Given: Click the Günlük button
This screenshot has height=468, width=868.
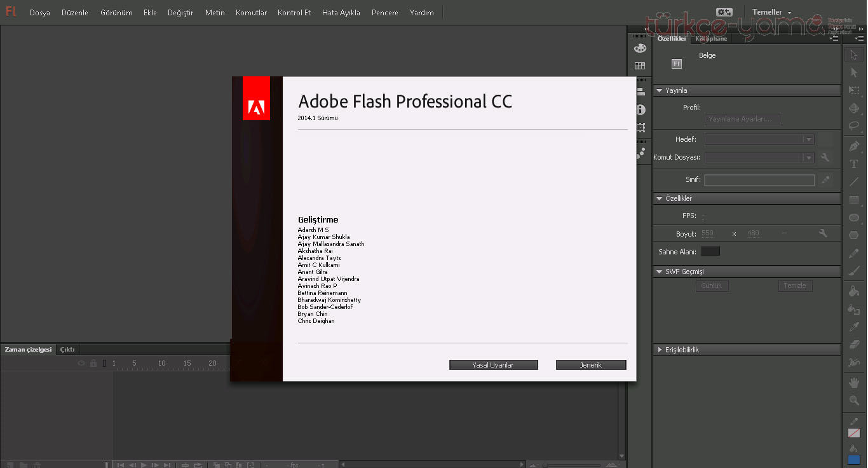Looking at the screenshot, I should tap(712, 286).
